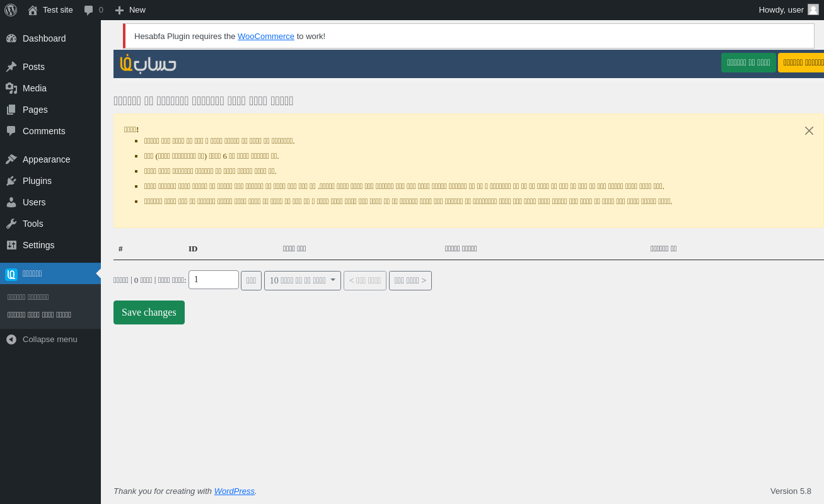Click the Settings sliders icon
Image resolution: width=824 pixels, height=504 pixels.
(11, 245)
